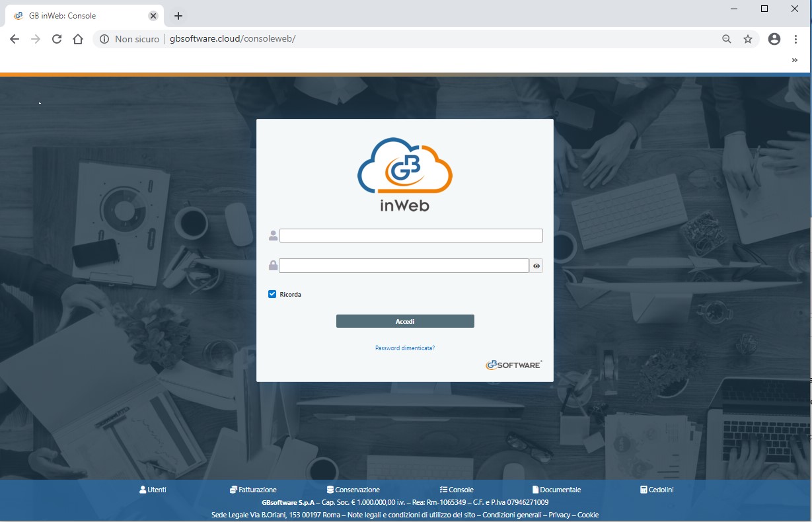Click the browser forward arrow
This screenshot has height=522, width=812.
[x=36, y=39]
